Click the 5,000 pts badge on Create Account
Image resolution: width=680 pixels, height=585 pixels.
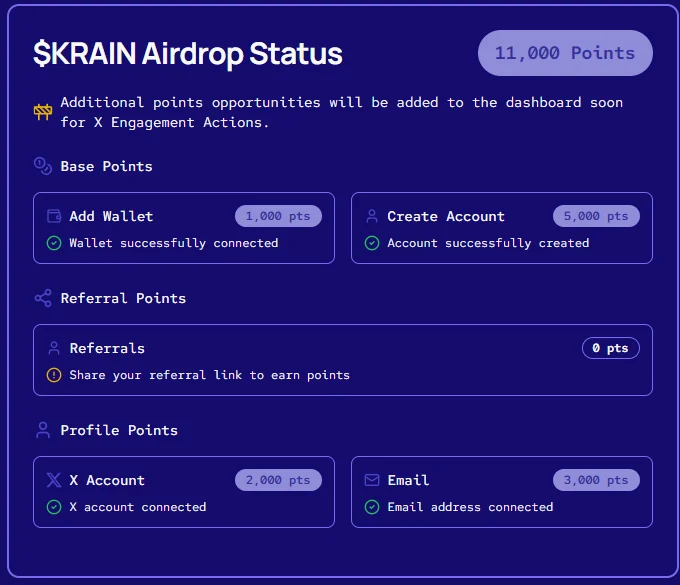coord(596,216)
